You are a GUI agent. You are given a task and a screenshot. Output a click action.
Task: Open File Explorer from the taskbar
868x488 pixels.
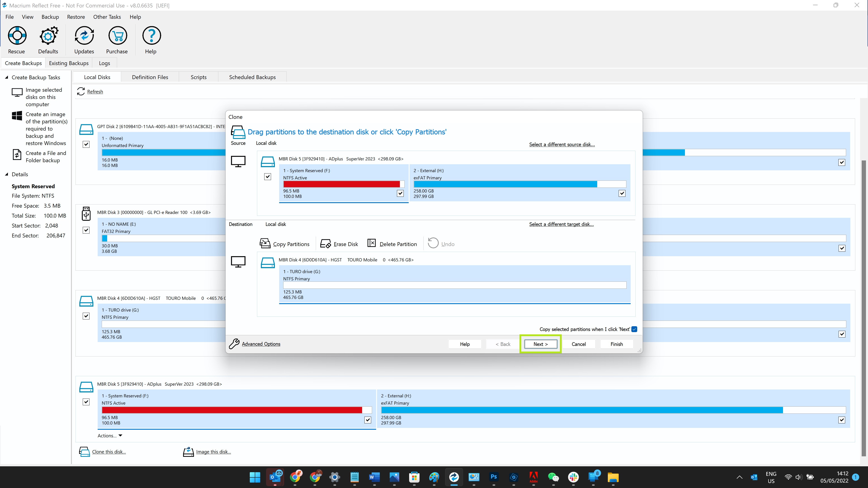point(613,477)
